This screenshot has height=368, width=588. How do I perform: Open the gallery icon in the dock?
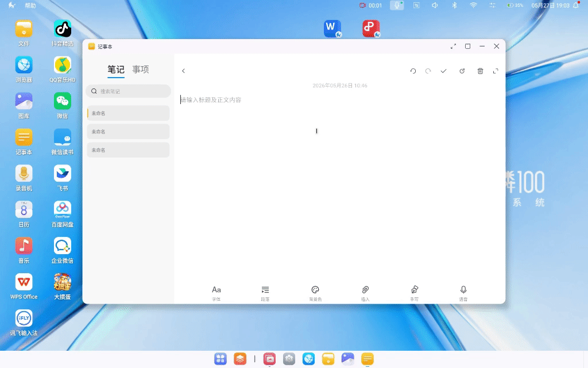tap(347, 359)
